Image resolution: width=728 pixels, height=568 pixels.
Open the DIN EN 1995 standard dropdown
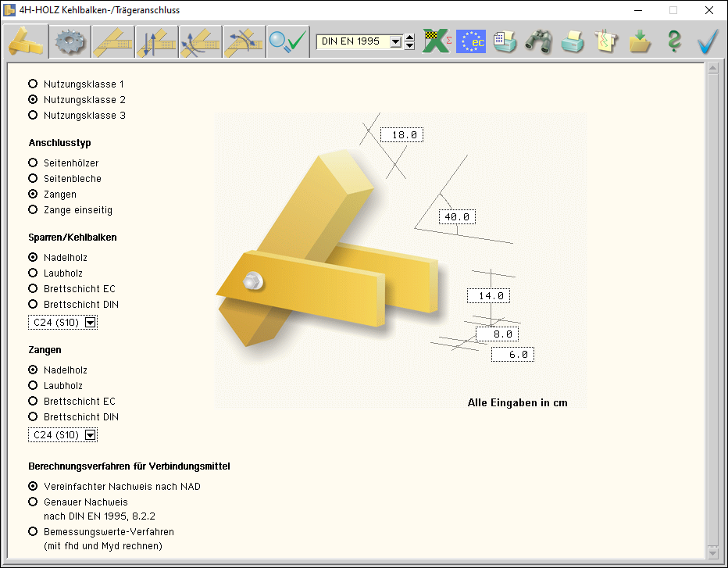(395, 41)
